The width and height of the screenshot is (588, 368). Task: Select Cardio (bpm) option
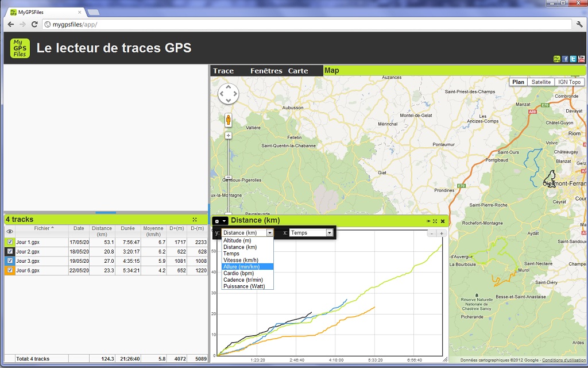(x=247, y=273)
